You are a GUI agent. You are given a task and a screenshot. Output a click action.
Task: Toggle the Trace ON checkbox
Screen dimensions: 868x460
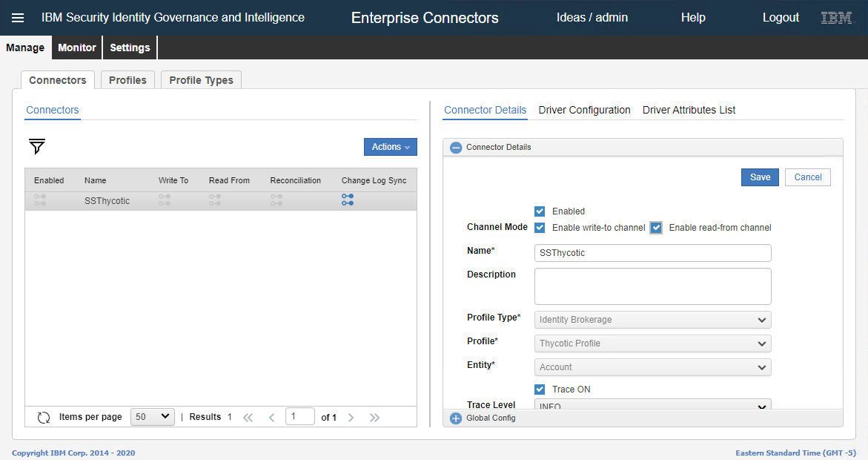click(x=540, y=390)
